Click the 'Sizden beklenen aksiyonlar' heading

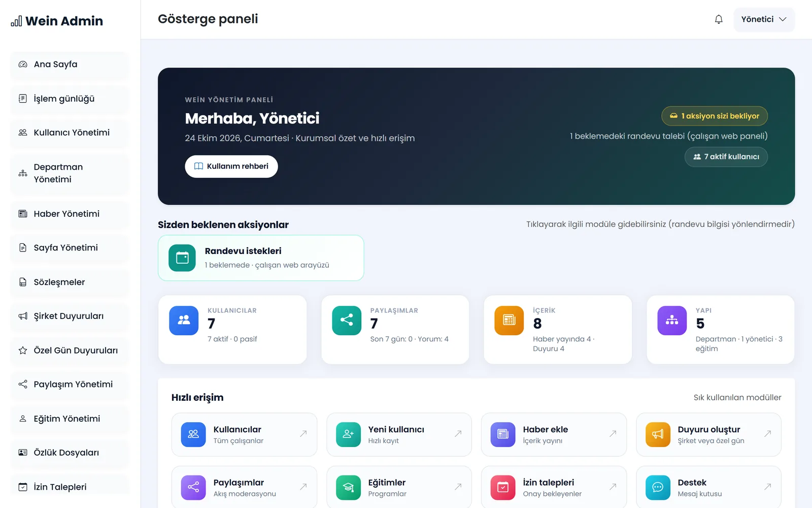pyautogui.click(x=223, y=225)
